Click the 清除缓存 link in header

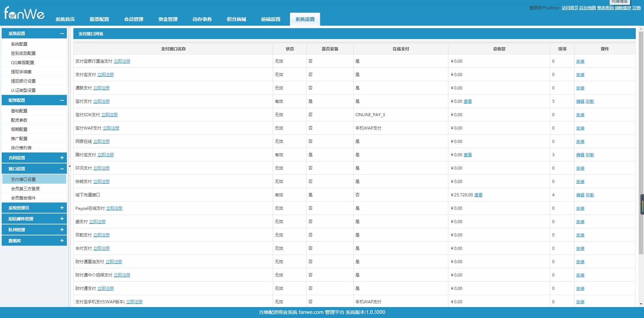(623, 8)
